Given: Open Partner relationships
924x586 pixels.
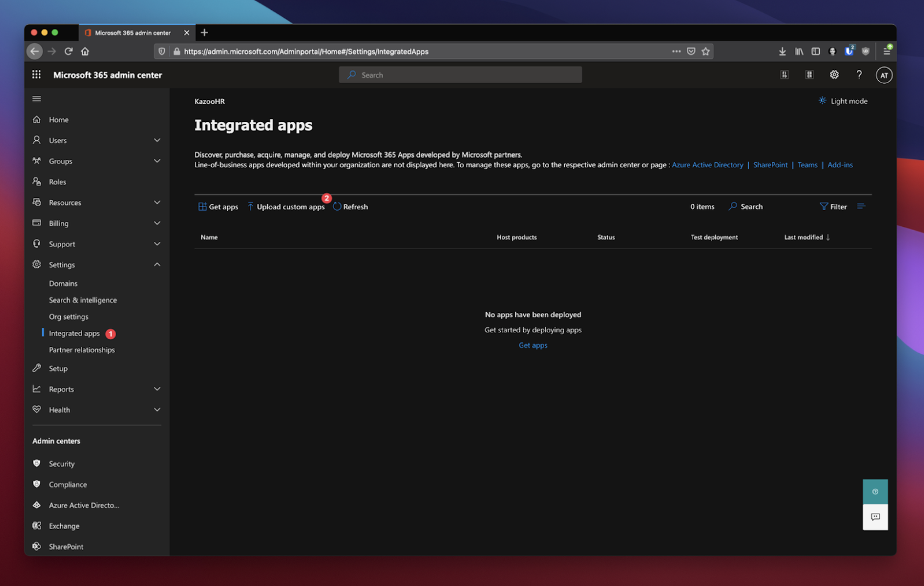Looking at the screenshot, I should click(82, 350).
